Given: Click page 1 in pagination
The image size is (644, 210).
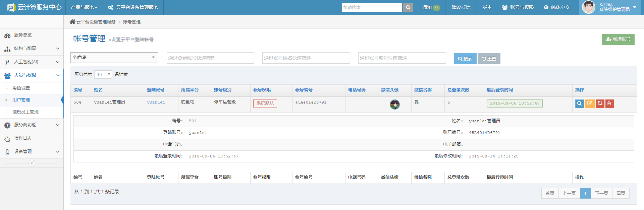Looking at the screenshot, I should [585, 193].
